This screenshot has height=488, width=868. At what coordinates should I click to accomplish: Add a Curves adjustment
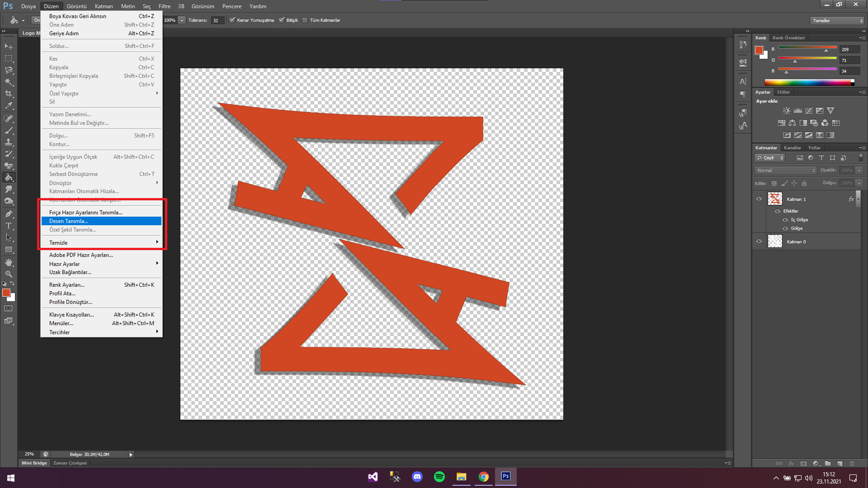coord(809,111)
